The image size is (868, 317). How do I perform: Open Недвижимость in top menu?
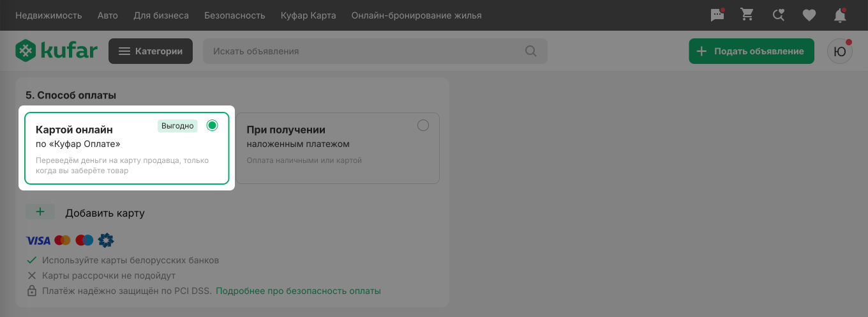tap(49, 15)
